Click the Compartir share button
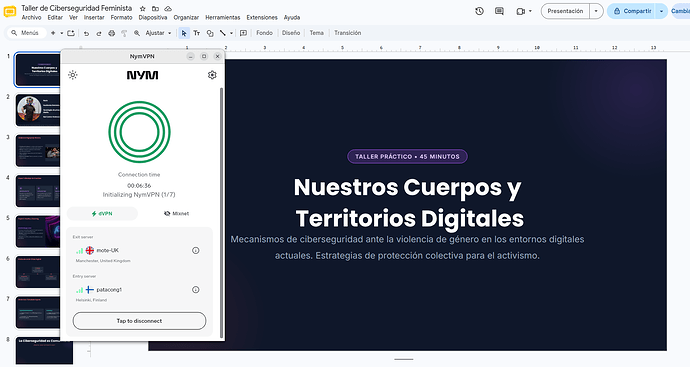The image size is (690, 367). click(x=632, y=11)
